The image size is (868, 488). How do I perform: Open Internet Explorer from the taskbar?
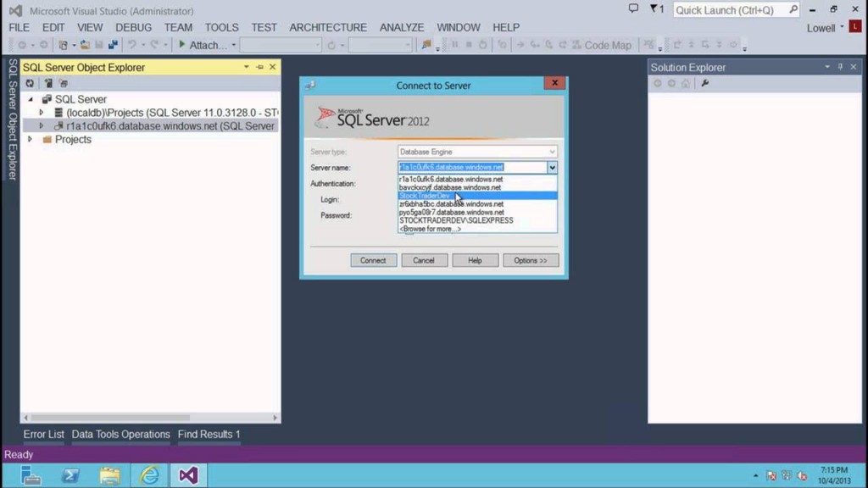click(x=149, y=474)
